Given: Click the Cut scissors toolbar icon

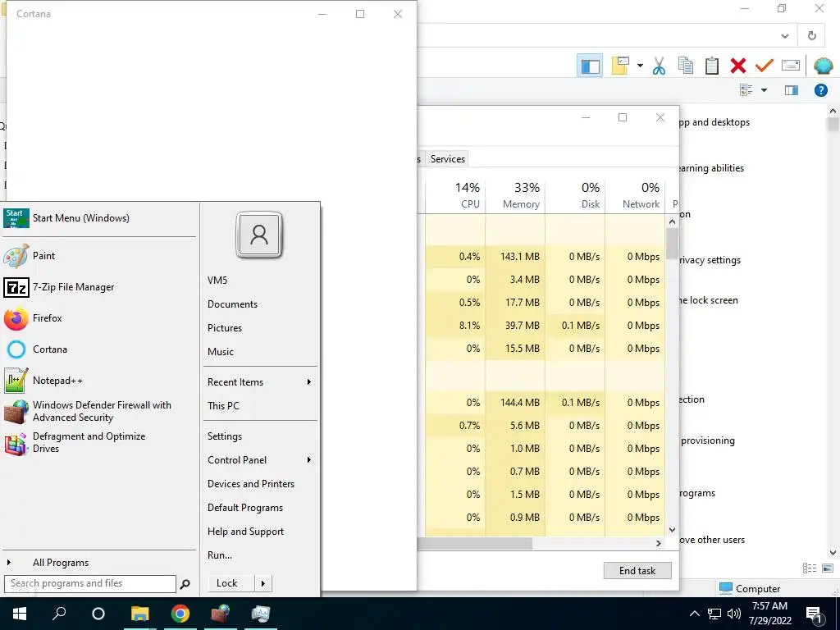Looking at the screenshot, I should coord(659,66).
